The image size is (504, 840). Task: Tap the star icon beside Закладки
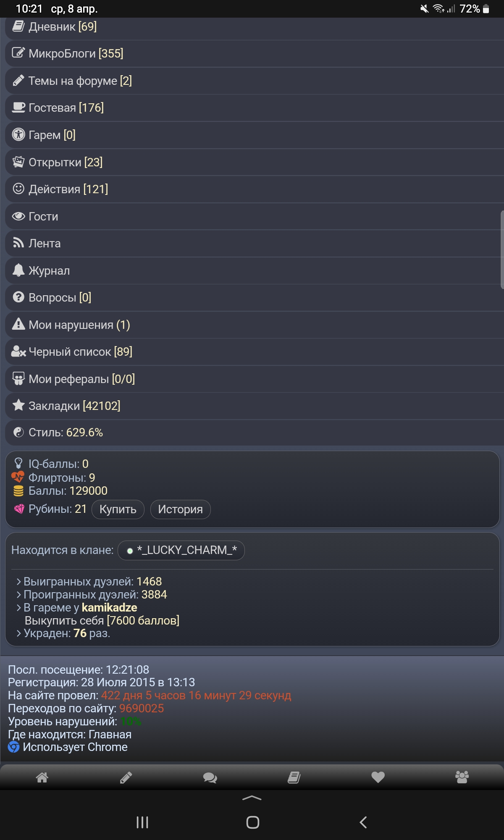18,405
